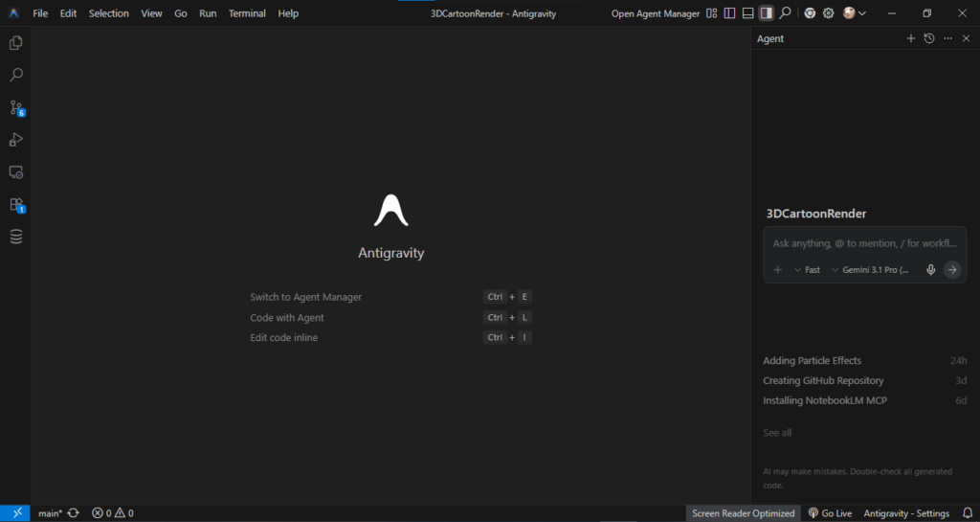Open the Extensions view in activity bar
This screenshot has height=522, width=980.
[16, 204]
